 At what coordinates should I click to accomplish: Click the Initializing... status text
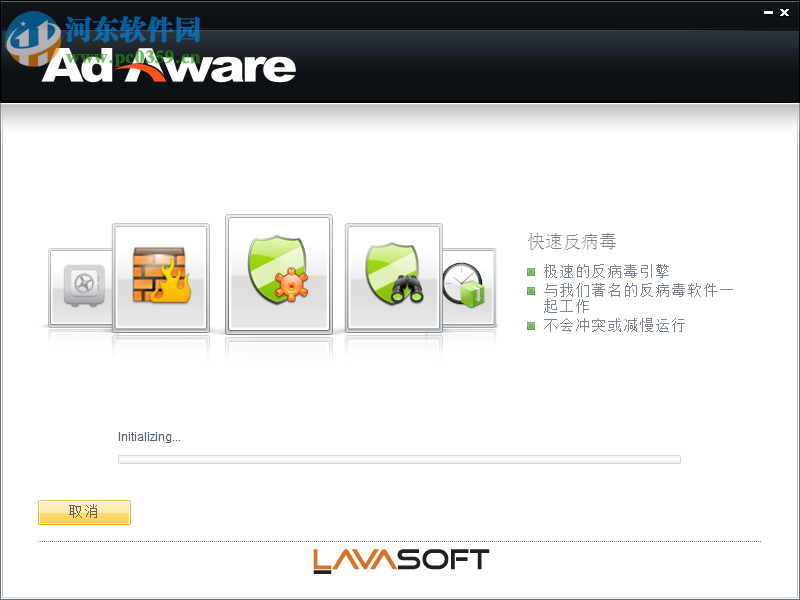(147, 436)
